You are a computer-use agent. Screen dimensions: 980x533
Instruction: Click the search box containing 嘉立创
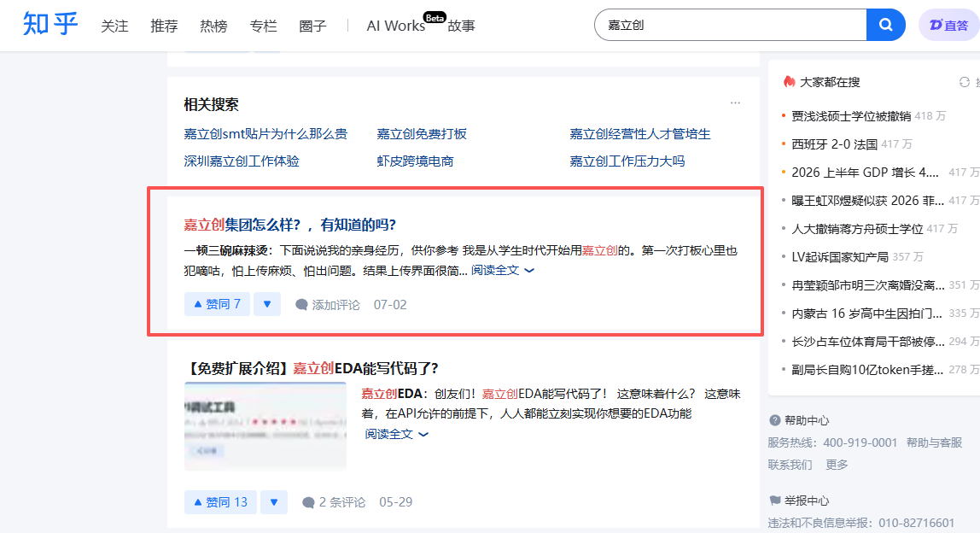click(x=730, y=25)
